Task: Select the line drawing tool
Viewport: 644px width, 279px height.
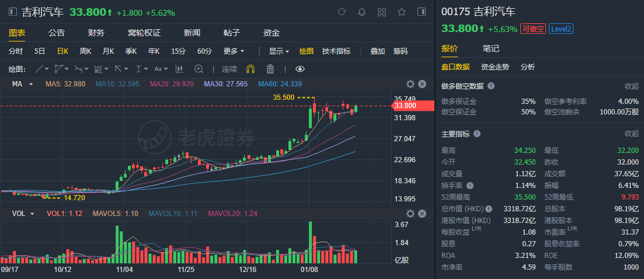Action: [x=40, y=69]
